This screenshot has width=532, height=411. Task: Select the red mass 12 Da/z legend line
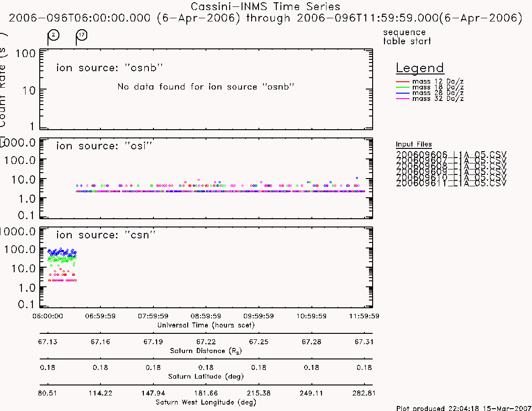pyautogui.click(x=403, y=82)
